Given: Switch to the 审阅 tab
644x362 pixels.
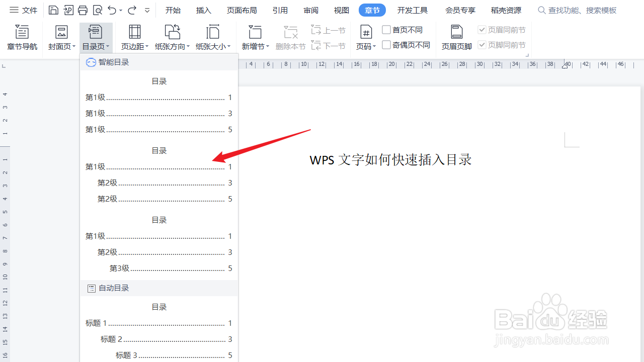Looking at the screenshot, I should [x=311, y=10].
